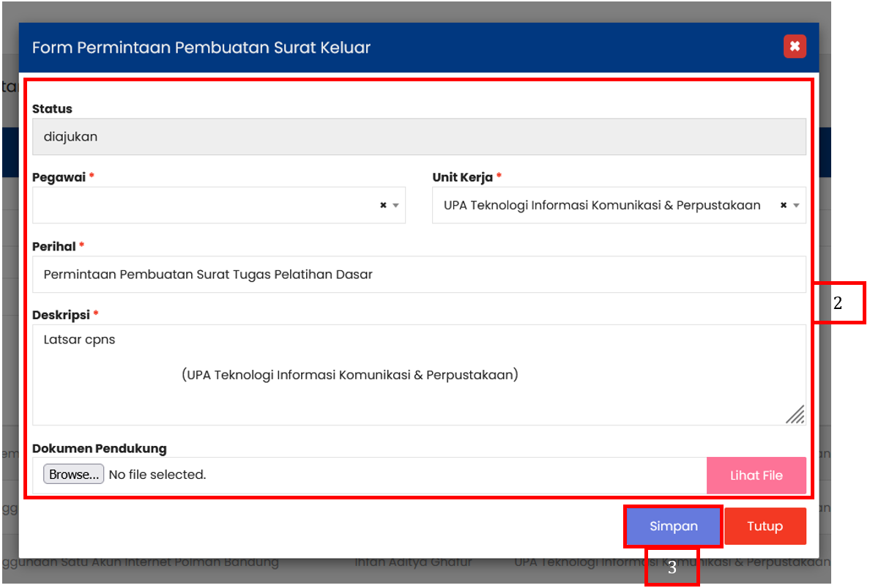Click the Pegawai field label

point(59,177)
